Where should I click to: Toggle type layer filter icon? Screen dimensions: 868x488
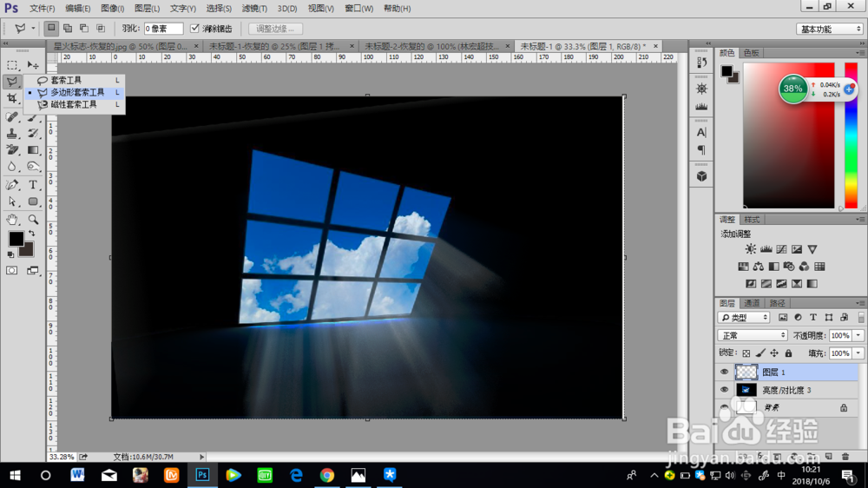click(813, 318)
